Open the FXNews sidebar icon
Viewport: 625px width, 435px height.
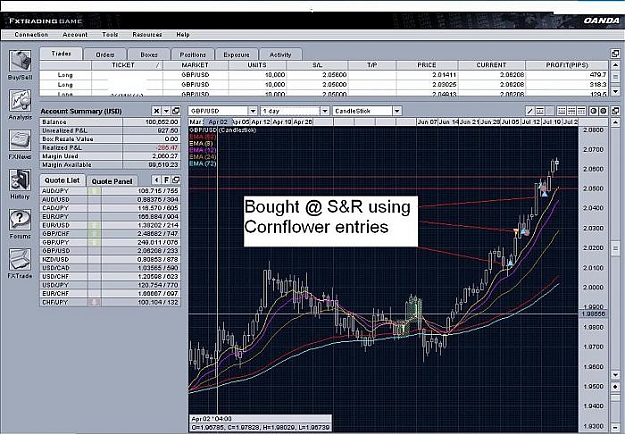pos(20,140)
